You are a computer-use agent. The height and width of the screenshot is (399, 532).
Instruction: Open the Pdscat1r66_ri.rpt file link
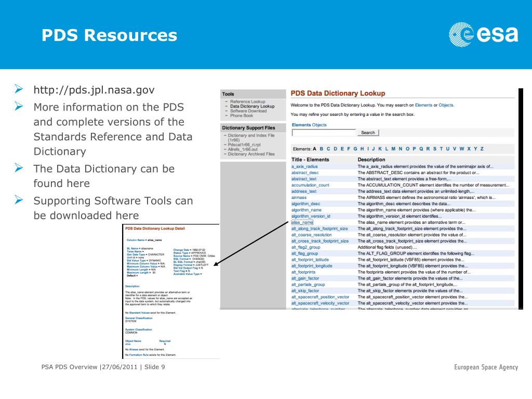point(244,144)
